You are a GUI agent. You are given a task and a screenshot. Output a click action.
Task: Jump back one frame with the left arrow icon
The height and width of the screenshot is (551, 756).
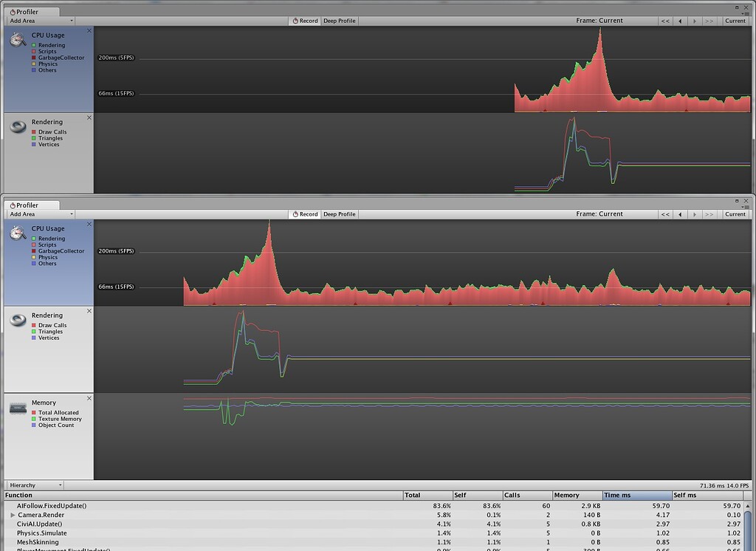point(680,20)
